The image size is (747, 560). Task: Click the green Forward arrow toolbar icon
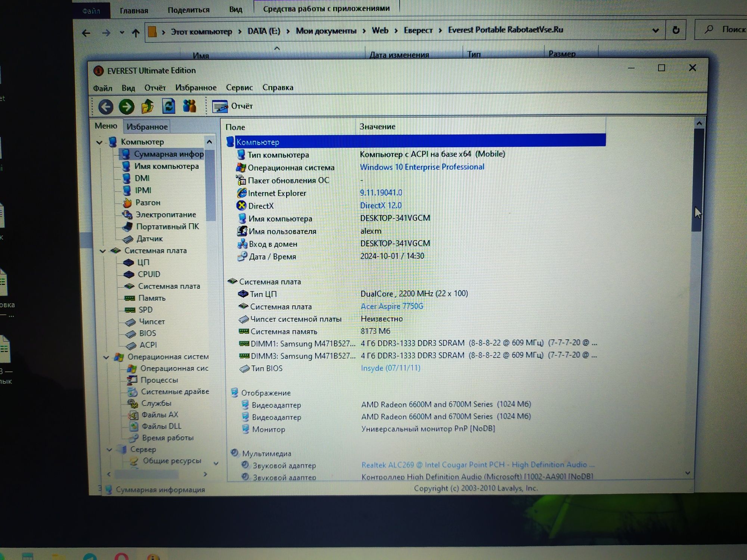tap(127, 107)
